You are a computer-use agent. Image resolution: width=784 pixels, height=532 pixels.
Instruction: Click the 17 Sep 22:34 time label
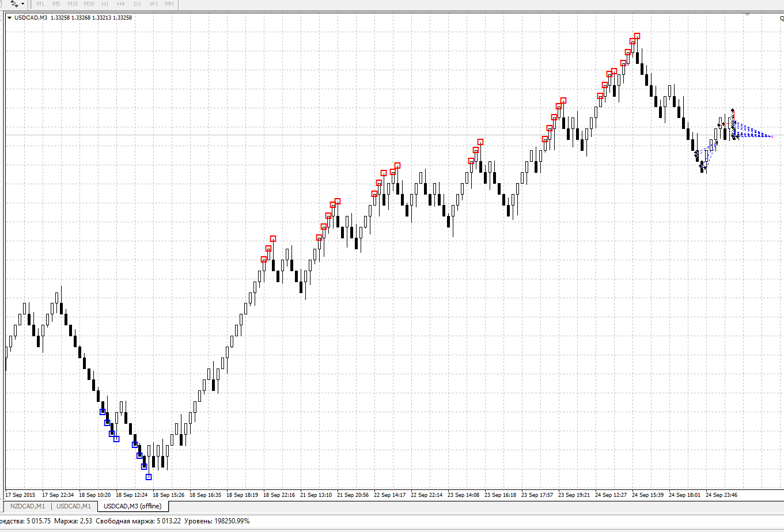[x=58, y=495]
